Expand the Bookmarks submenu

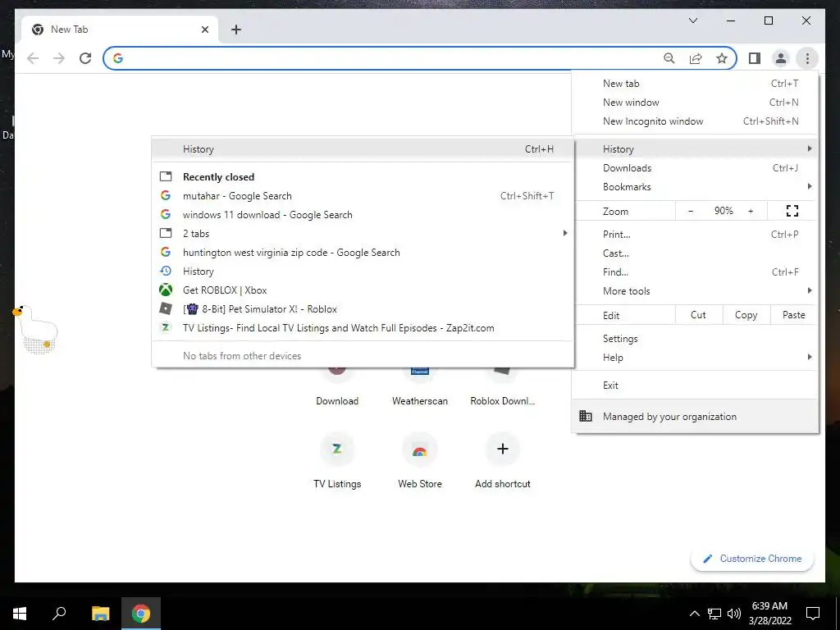point(695,186)
